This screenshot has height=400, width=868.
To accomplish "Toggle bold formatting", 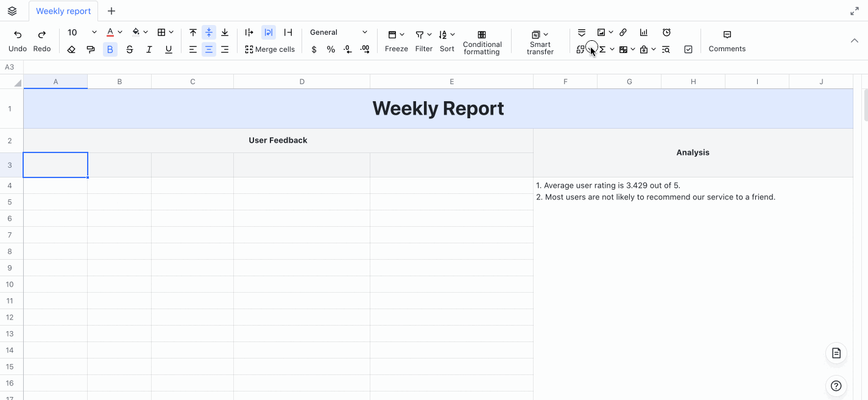I will [110, 49].
